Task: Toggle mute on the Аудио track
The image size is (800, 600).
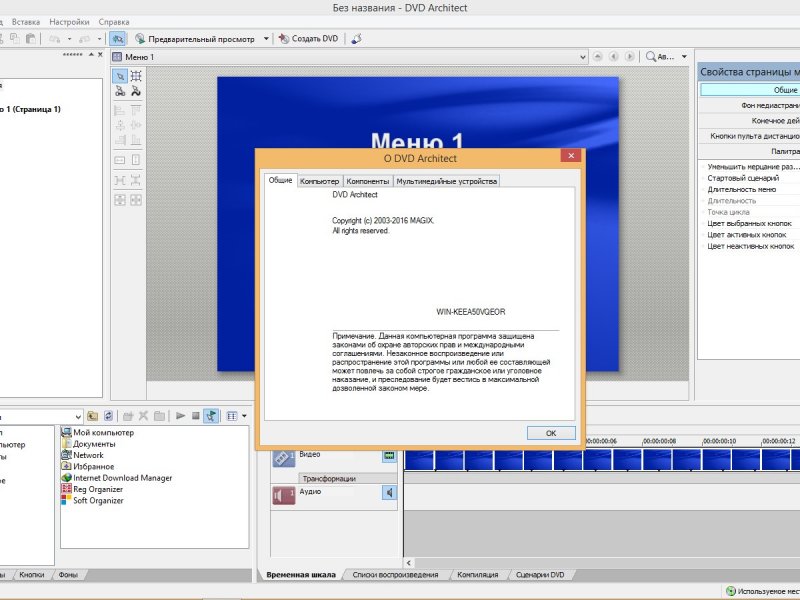Action: pyautogui.click(x=389, y=493)
